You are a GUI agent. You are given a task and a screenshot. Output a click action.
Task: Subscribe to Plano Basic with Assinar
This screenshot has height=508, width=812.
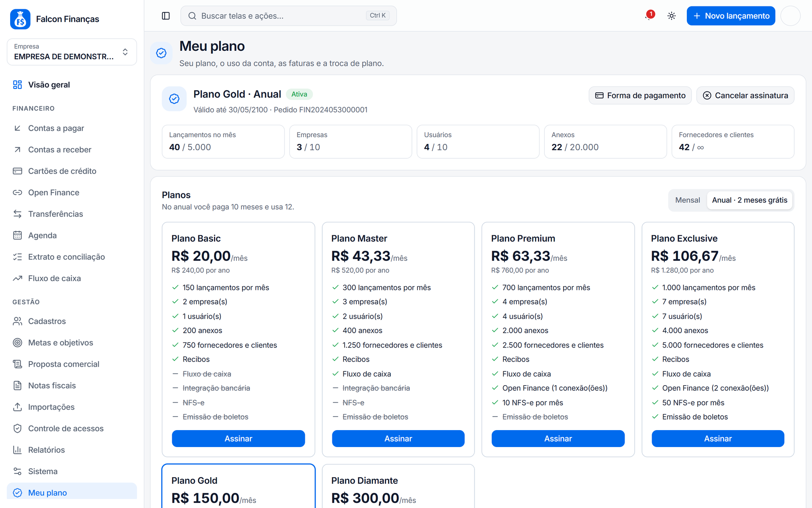[x=238, y=439]
